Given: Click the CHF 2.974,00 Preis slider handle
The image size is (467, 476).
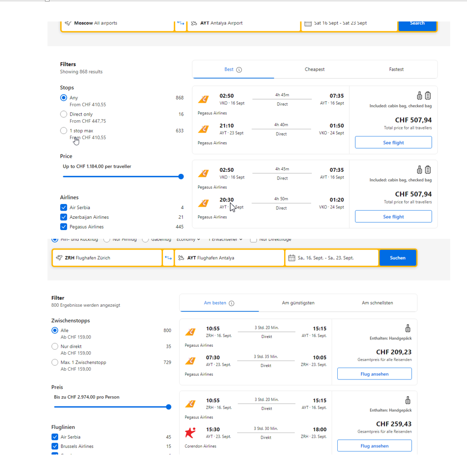Looking at the screenshot, I should point(169,407).
